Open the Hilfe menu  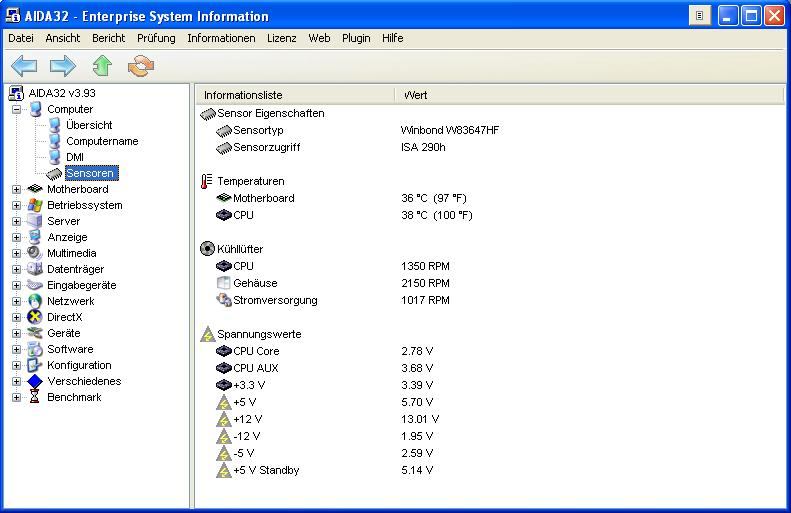(x=392, y=38)
